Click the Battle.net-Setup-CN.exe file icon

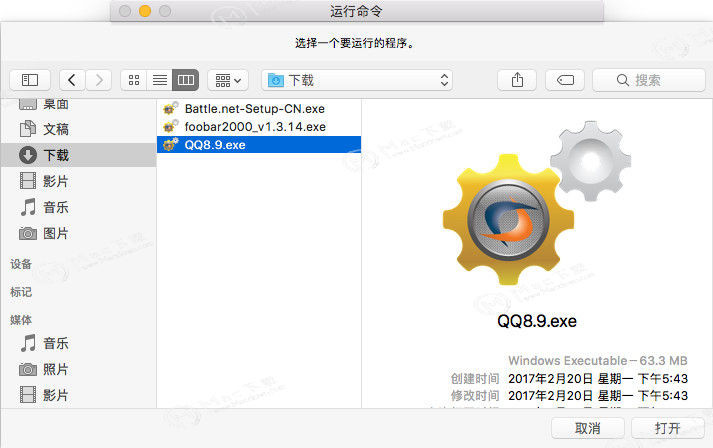pyautogui.click(x=171, y=108)
